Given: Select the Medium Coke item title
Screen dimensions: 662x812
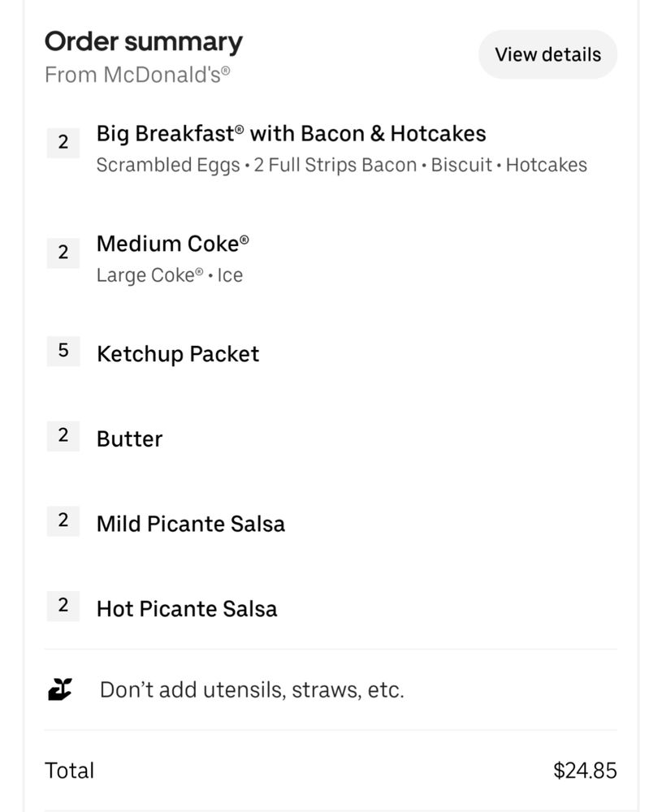Looking at the screenshot, I should tap(172, 244).
